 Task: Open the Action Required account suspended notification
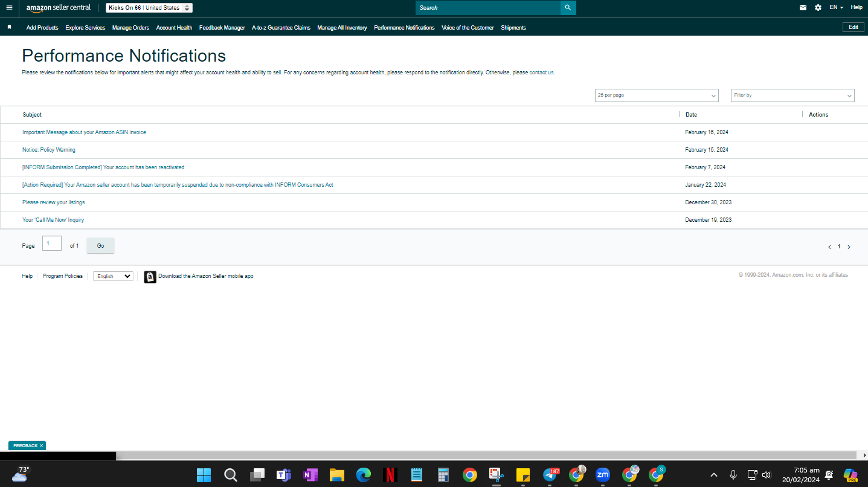pyautogui.click(x=178, y=185)
